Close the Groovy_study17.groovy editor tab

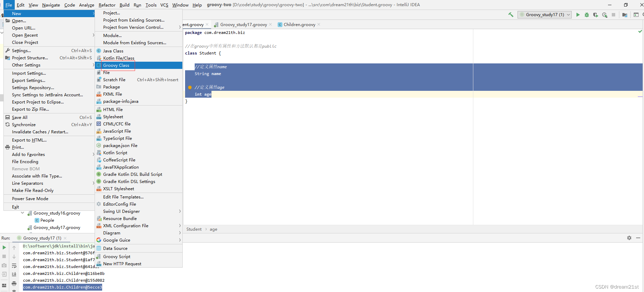pyautogui.click(x=270, y=24)
